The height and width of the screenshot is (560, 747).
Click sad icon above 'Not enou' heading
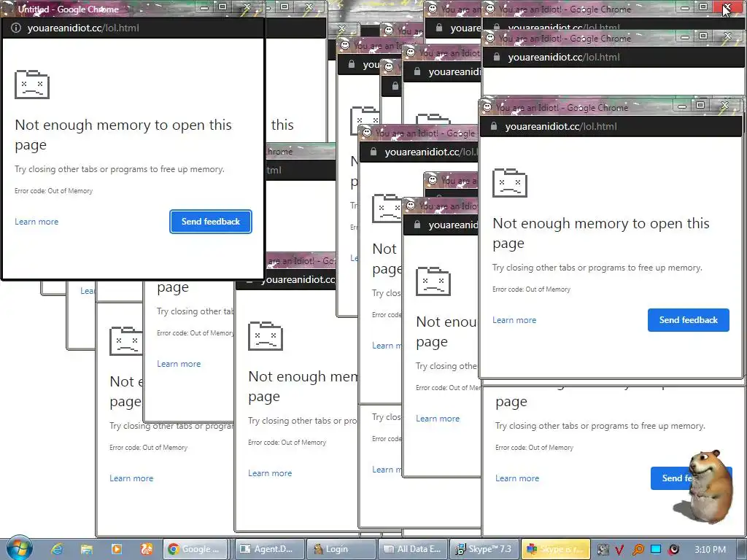pos(433,281)
